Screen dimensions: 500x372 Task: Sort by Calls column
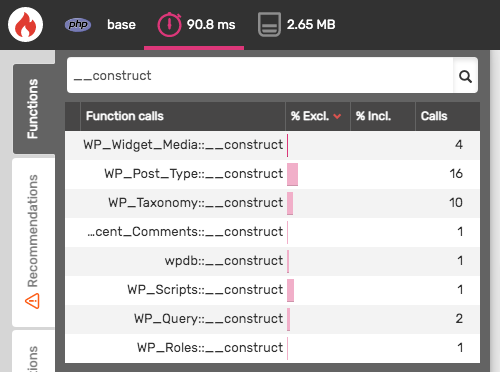coord(448,116)
